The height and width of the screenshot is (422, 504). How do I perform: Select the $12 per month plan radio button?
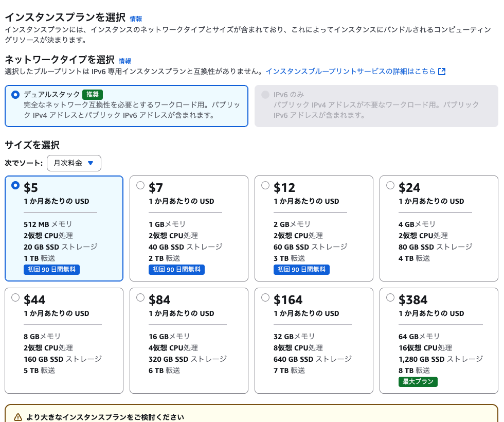(x=265, y=185)
